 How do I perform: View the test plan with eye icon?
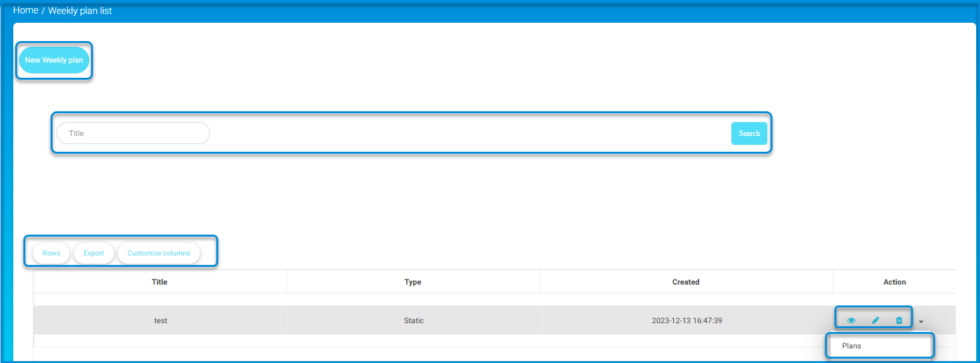point(851,321)
